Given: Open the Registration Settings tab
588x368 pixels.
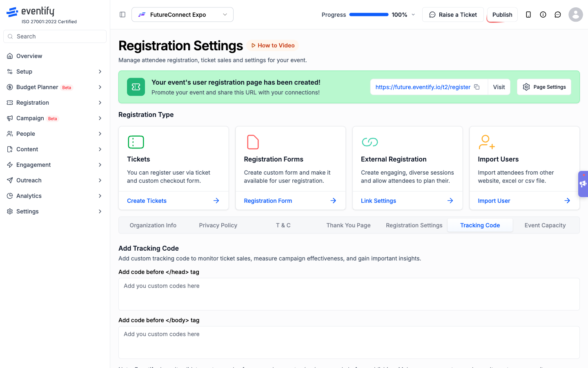Looking at the screenshot, I should click(414, 225).
